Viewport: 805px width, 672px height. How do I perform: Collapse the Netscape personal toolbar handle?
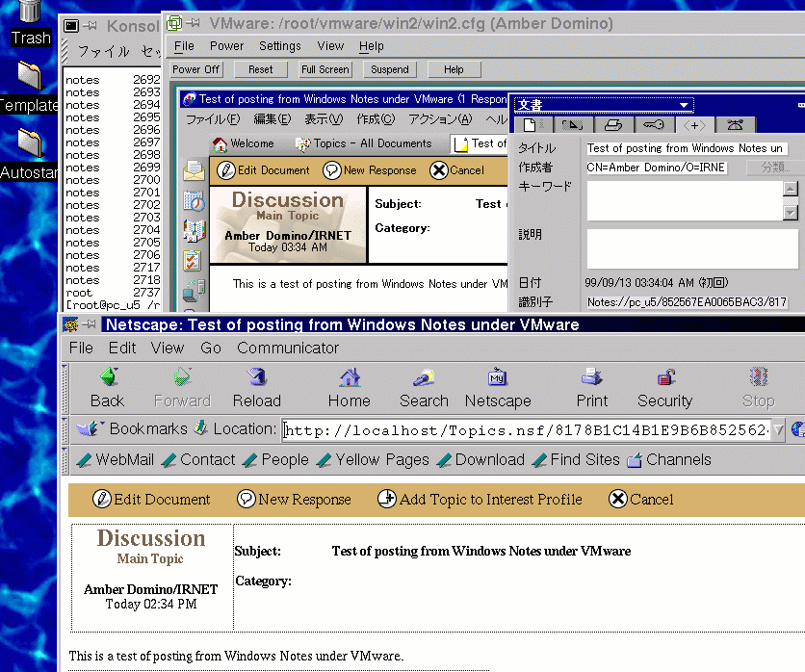click(x=65, y=460)
